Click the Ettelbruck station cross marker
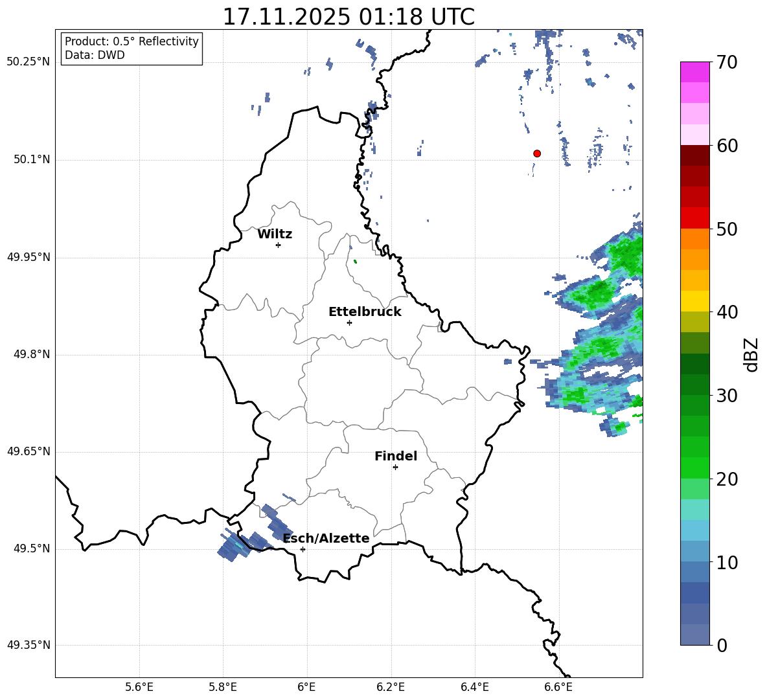 pos(349,322)
